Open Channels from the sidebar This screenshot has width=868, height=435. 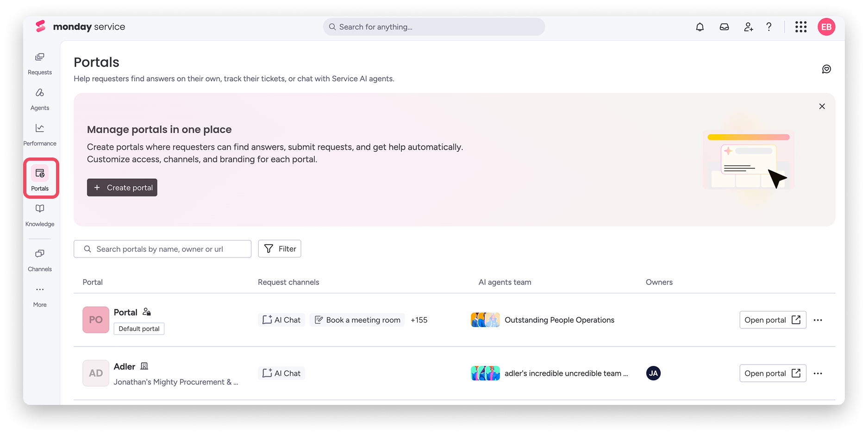(40, 260)
